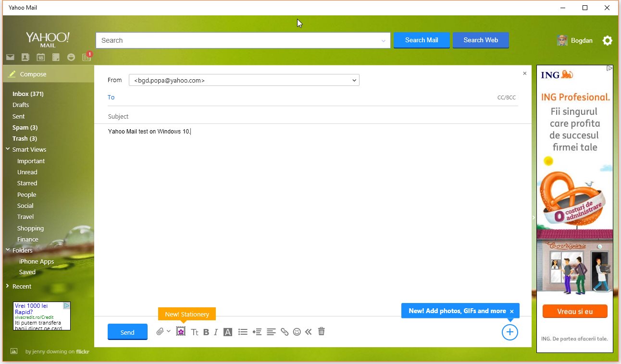This screenshot has width=621, height=364.
Task: Click the Yahoo Mail logo
Action: 48,39
